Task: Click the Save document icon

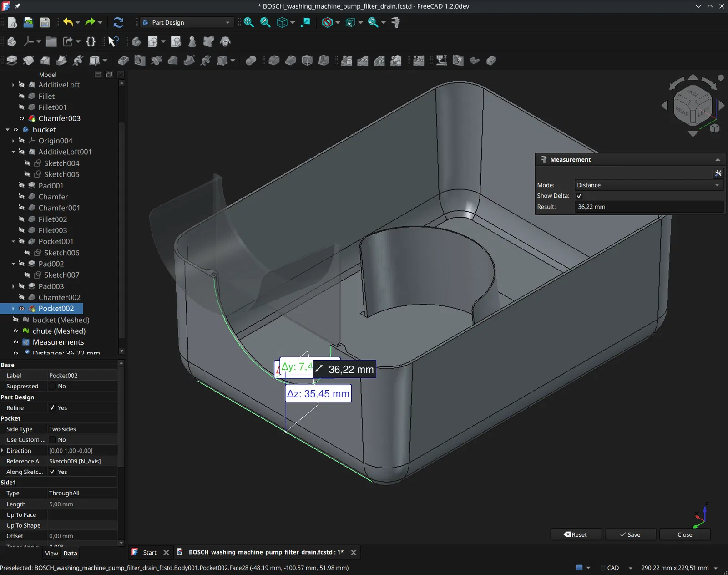Action: pos(45,22)
